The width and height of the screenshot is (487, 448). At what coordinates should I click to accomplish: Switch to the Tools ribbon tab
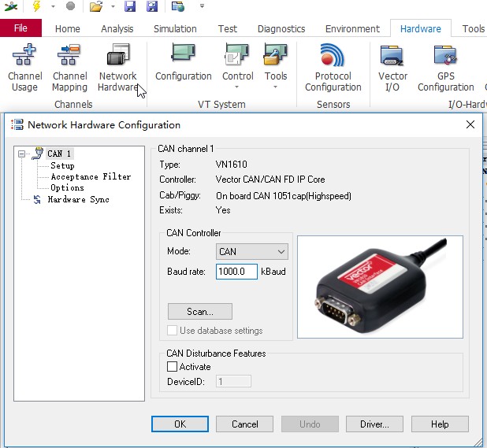[x=473, y=29]
